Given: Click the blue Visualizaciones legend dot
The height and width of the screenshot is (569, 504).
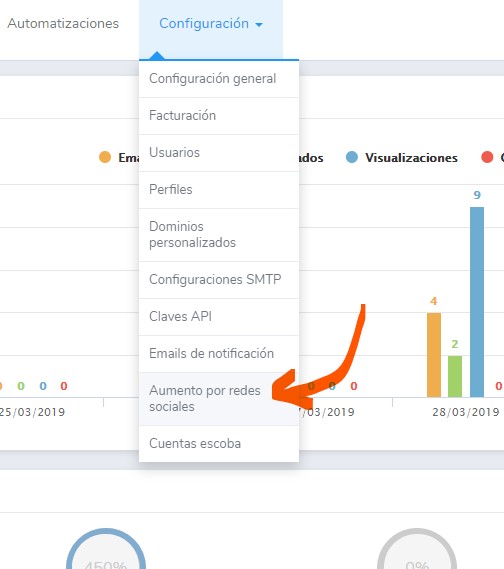Looking at the screenshot, I should (352, 157).
